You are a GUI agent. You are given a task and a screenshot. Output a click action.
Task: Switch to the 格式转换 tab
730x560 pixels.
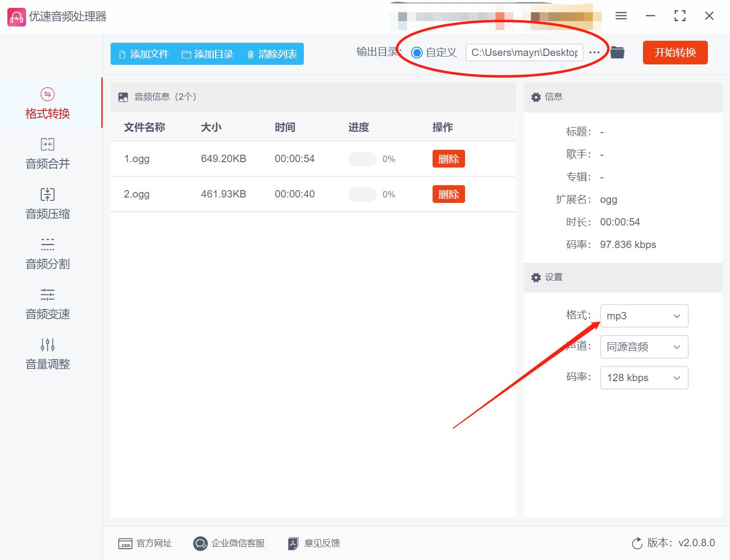click(x=47, y=103)
